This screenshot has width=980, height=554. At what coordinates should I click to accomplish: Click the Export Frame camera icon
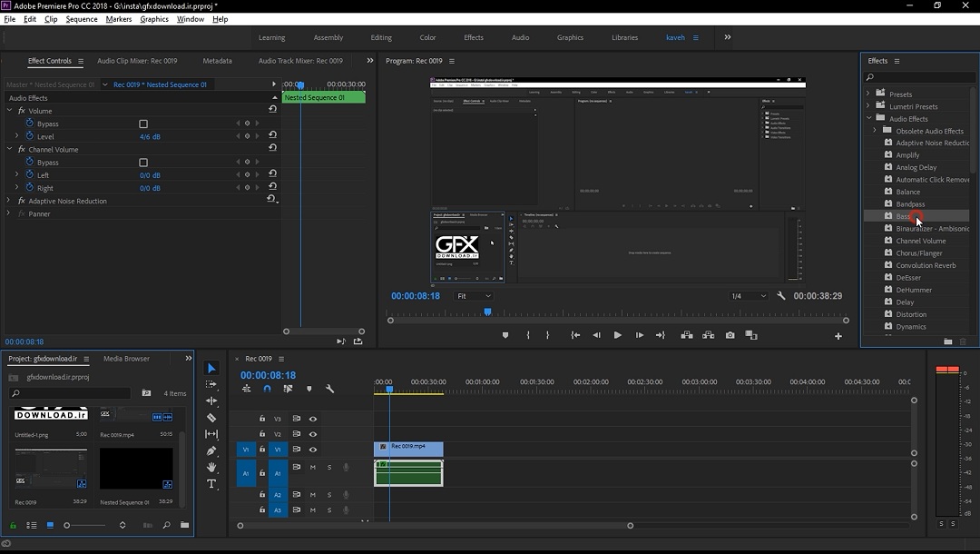[730, 335]
